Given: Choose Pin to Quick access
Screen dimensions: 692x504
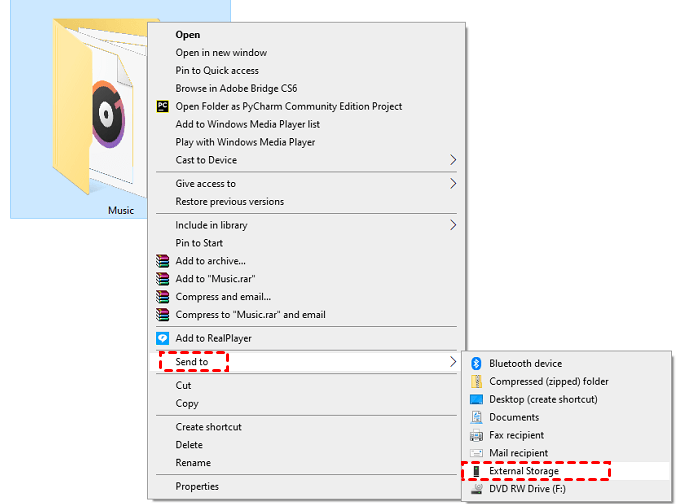Looking at the screenshot, I should [x=306, y=71].
